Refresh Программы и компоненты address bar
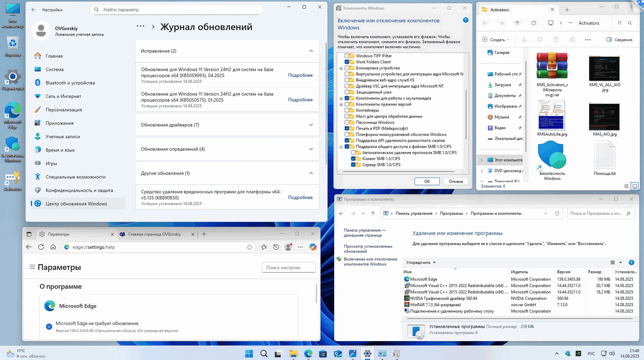 [557, 214]
